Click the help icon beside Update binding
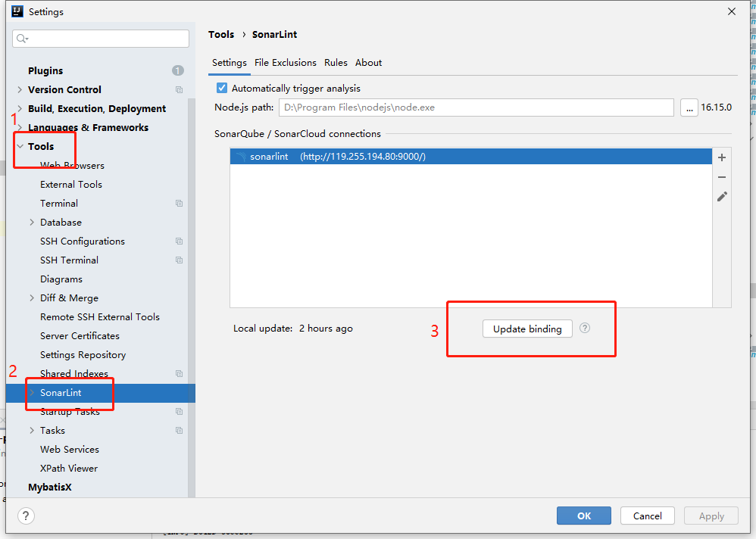This screenshot has height=539, width=756. click(x=585, y=329)
